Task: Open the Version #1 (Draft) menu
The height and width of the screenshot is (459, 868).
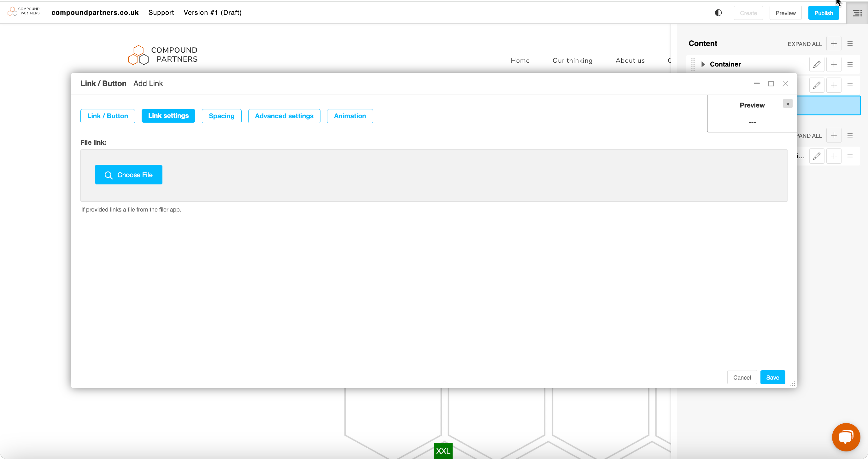Action: [213, 13]
